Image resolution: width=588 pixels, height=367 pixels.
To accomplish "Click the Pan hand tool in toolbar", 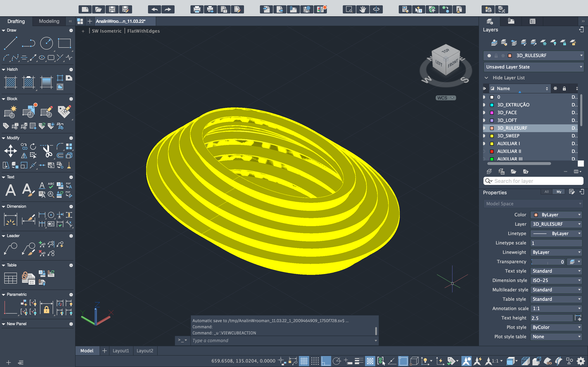I will 363,9.
